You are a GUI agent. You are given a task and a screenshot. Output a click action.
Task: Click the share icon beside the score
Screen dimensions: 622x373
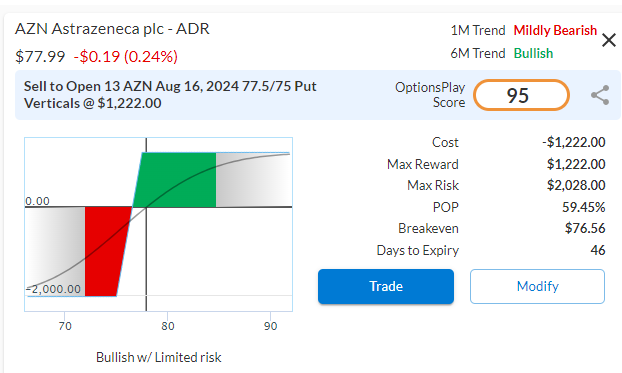(x=600, y=95)
